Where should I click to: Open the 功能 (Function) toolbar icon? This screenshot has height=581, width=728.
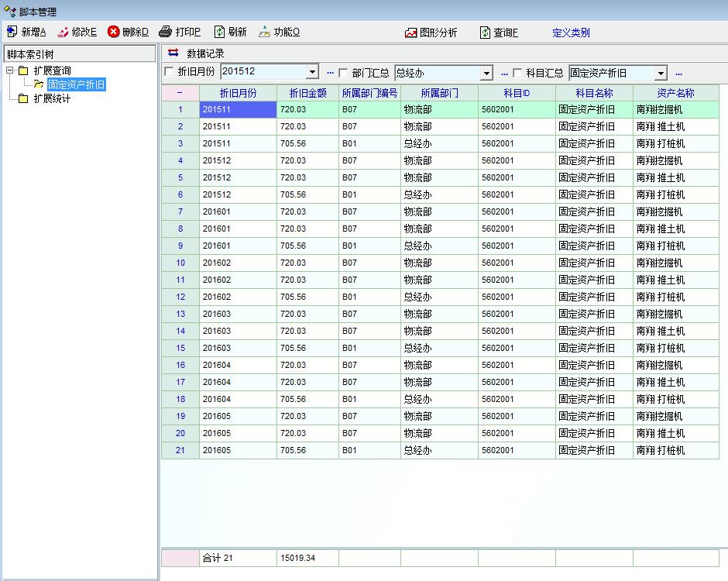click(x=265, y=32)
